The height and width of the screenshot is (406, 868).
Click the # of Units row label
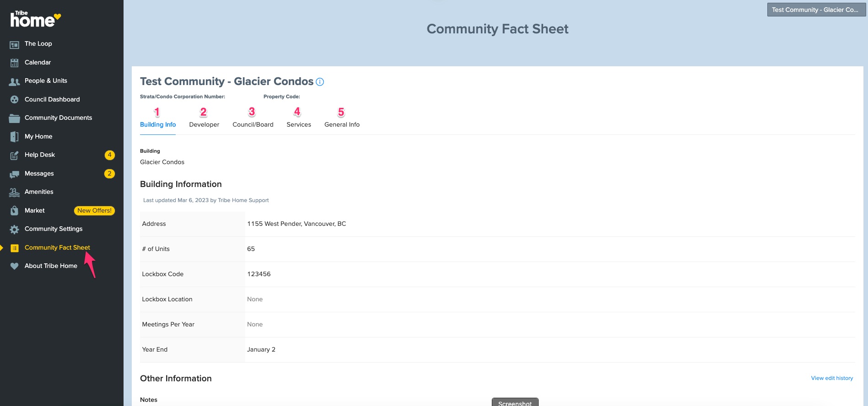(x=156, y=249)
